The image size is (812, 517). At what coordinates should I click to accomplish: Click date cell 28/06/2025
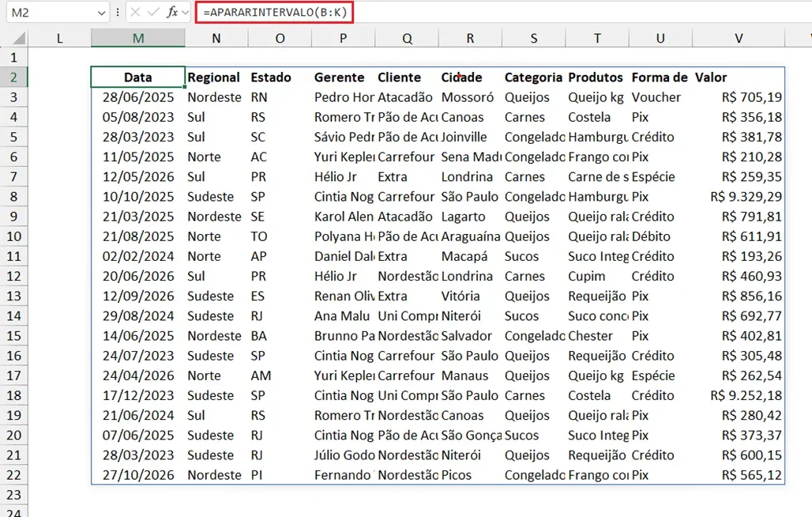138,97
